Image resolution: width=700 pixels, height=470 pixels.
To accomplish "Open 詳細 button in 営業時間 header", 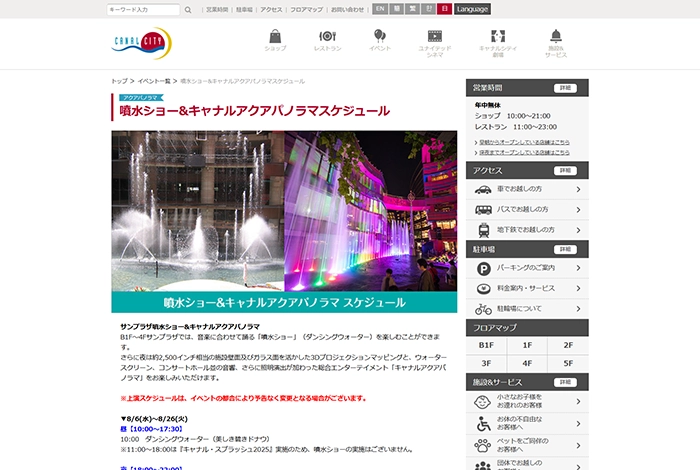I will coord(565,88).
